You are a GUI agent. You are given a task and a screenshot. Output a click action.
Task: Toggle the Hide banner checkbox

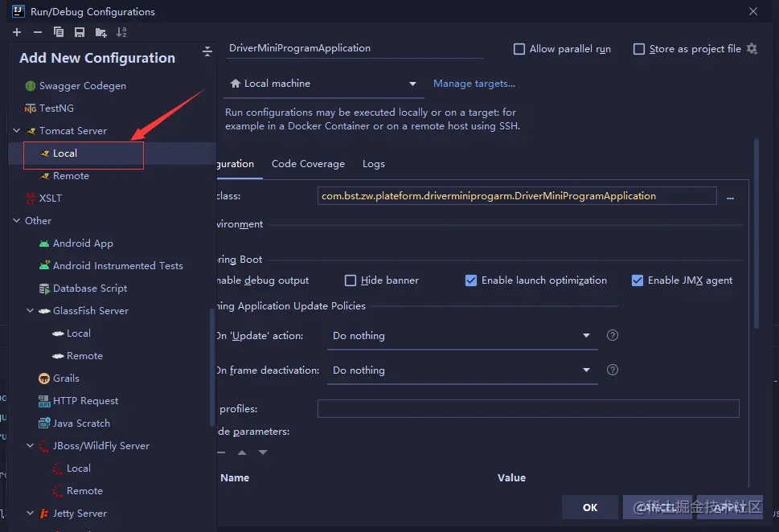[351, 280]
